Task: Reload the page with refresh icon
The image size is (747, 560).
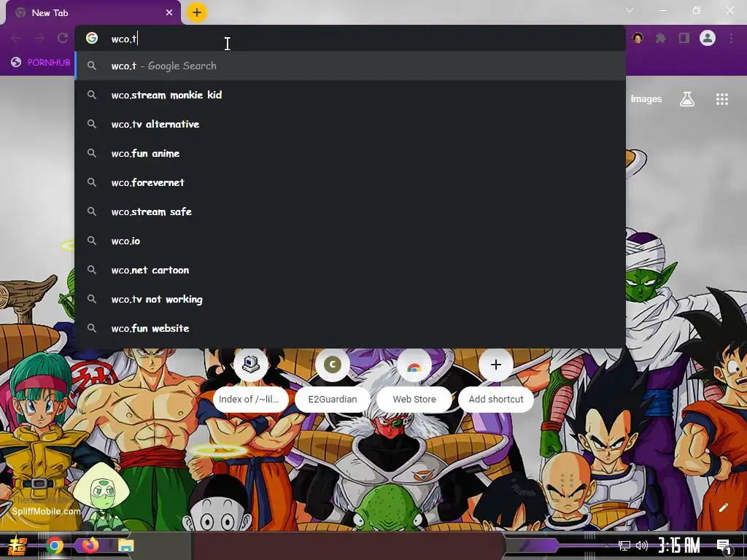Action: (x=63, y=38)
